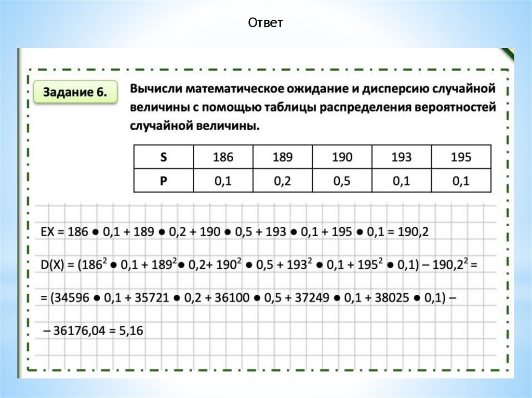Click the 'Ответ' slide title
Viewport: 532px width, 398px height.
[265, 23]
